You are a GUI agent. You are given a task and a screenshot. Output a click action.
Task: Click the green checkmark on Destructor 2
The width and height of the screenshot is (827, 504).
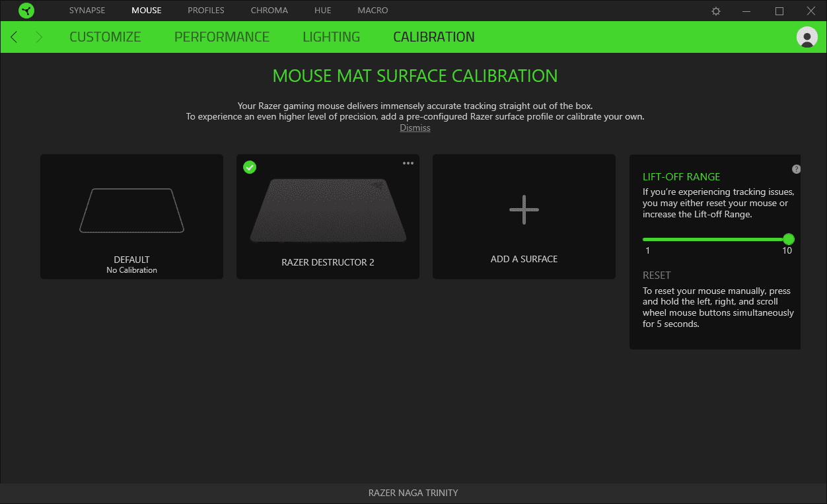(250, 167)
